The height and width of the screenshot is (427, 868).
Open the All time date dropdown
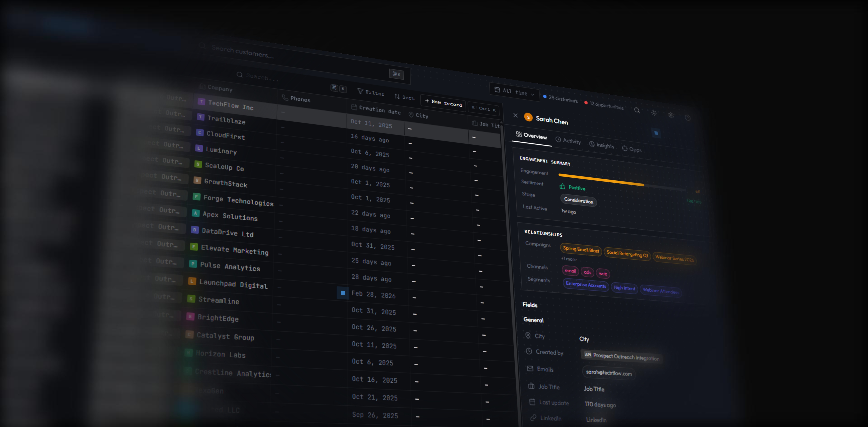click(514, 92)
